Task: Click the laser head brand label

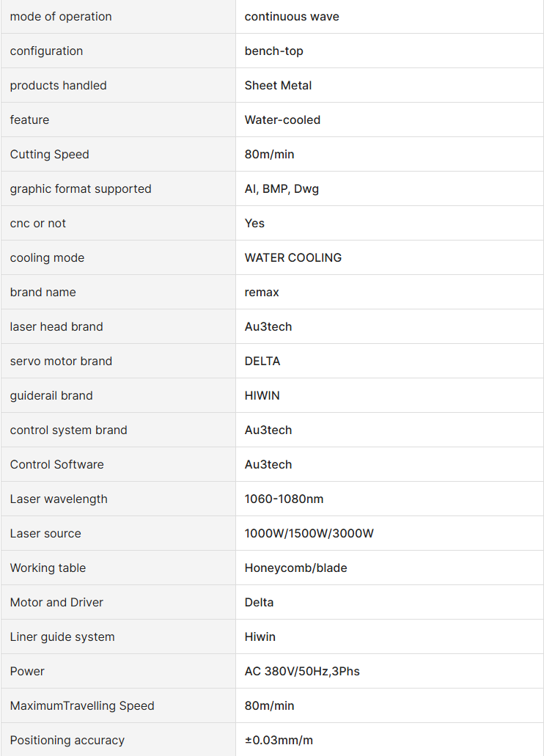Action: 56,326
